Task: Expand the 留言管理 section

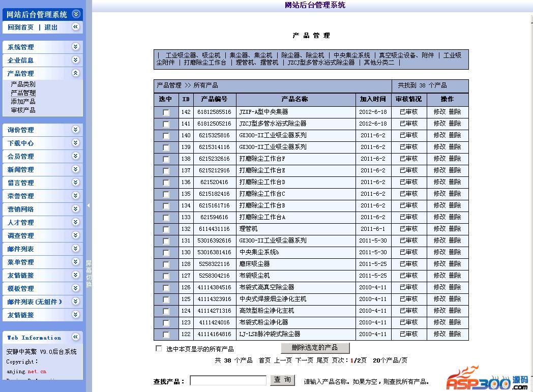Action: coord(76,183)
